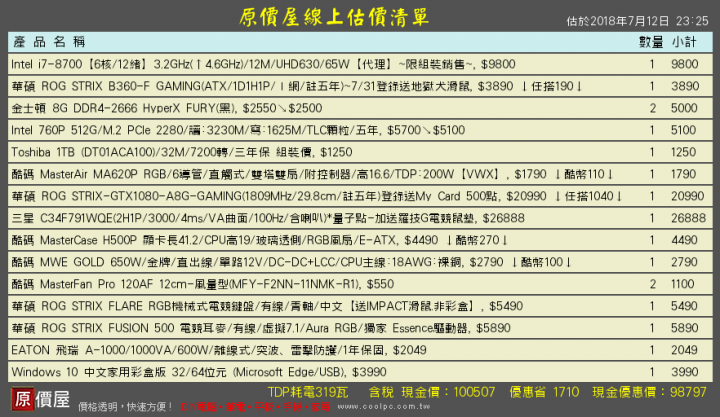Image resolution: width=720 pixels, height=417 pixels.
Task: Click the 2790 subtotal value
Action: (684, 262)
